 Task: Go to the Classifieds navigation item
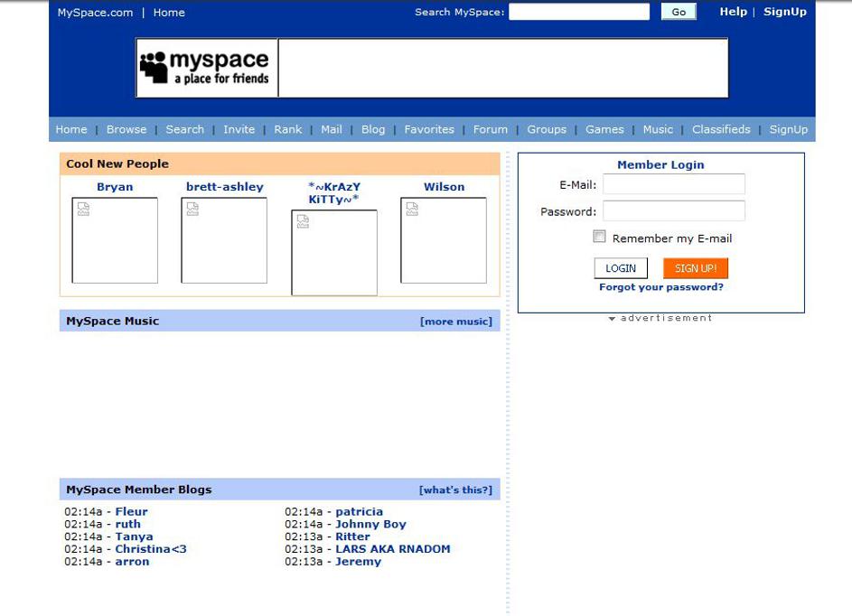click(721, 129)
